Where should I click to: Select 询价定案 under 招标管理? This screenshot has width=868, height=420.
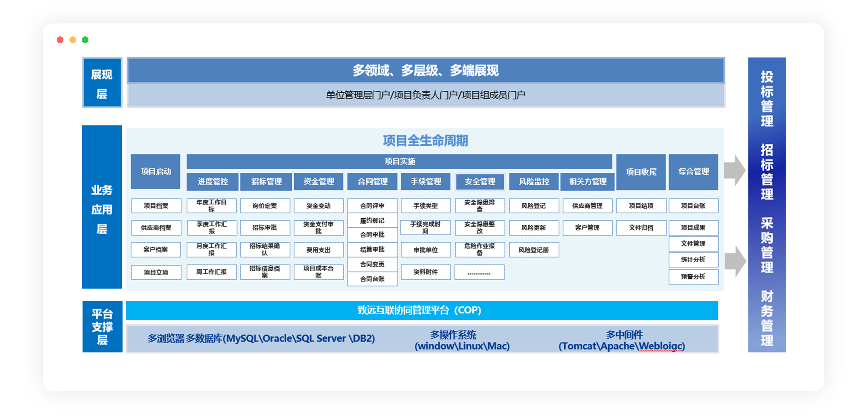click(265, 206)
